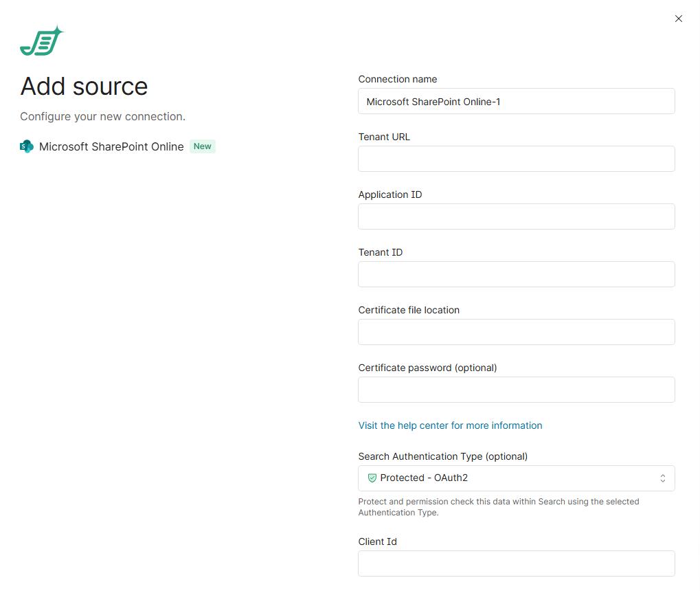
Task: Click the Certificate password input field
Action: tap(516, 390)
